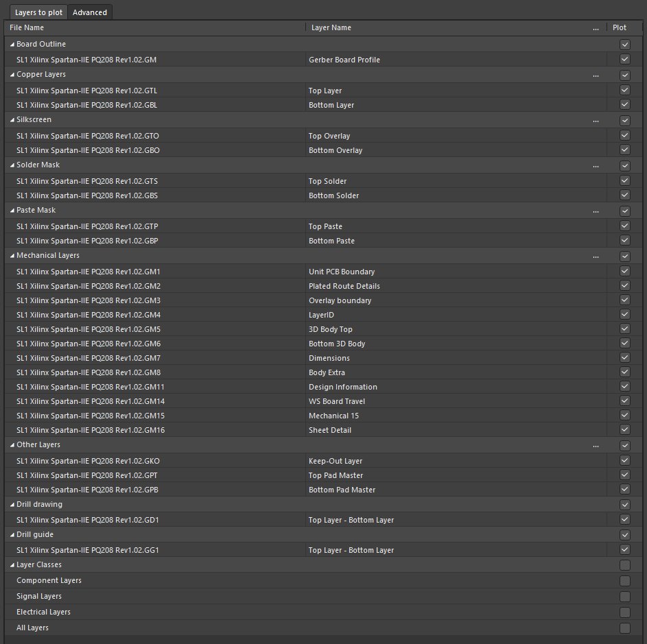This screenshot has height=644, width=647.
Task: Click the Plated Route Details layer name
Action: (344, 286)
